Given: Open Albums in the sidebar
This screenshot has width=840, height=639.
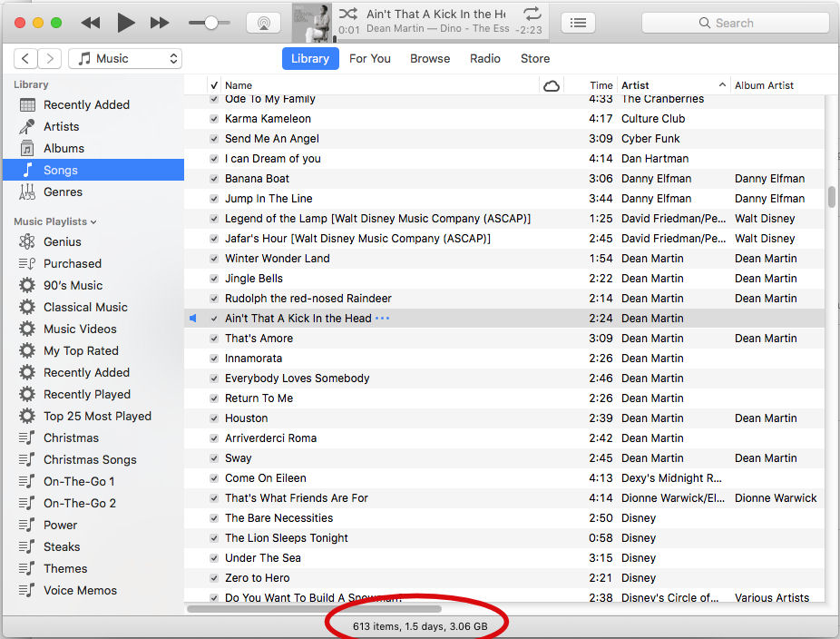Looking at the screenshot, I should pyautogui.click(x=93, y=149).
